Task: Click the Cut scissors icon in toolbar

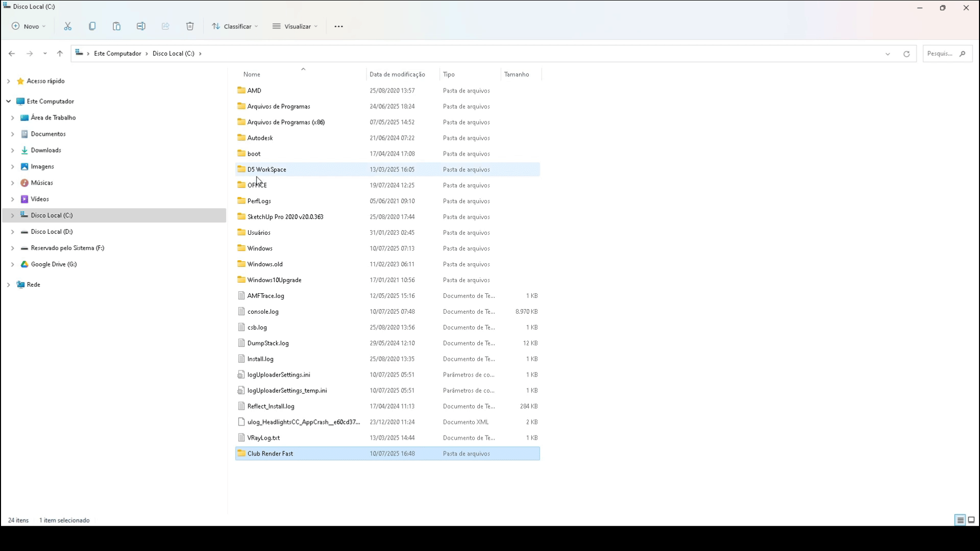Action: pyautogui.click(x=67, y=26)
